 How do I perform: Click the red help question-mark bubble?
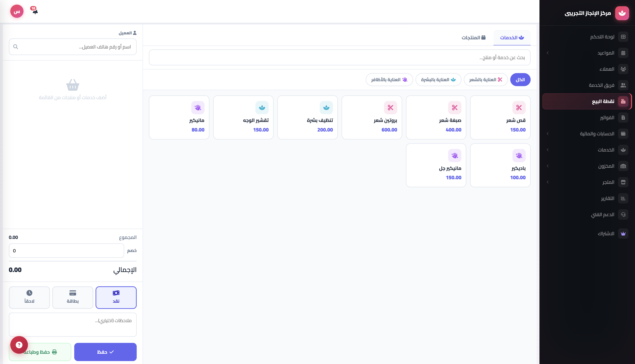(19, 345)
